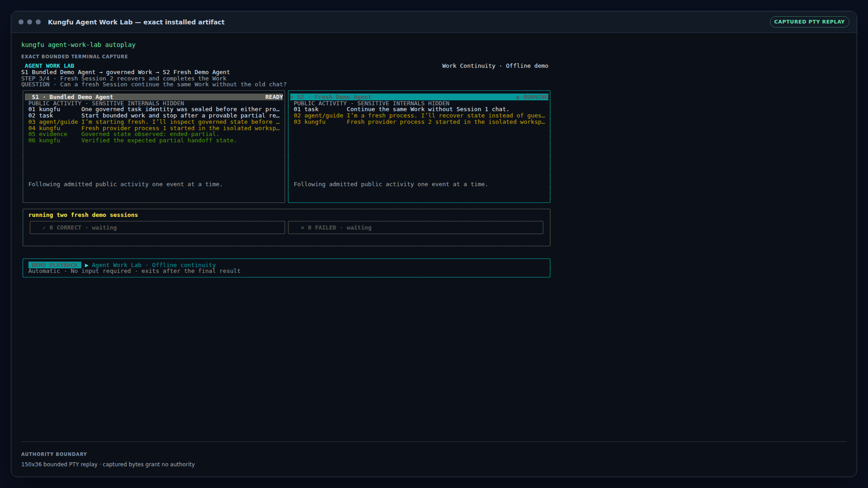Click the play triangle beside DEMO PLAYBACK

pyautogui.click(x=86, y=265)
